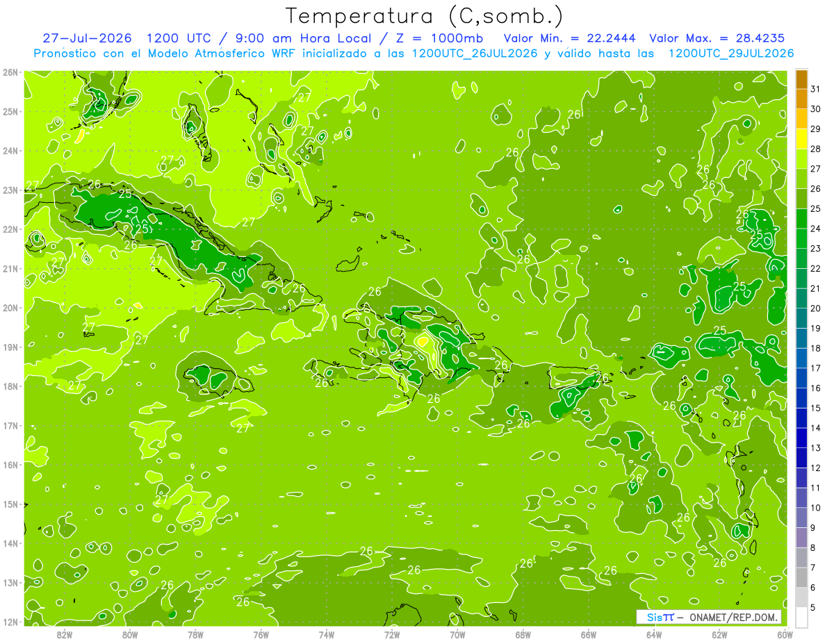Click the "23N" latitude axis label
The width and height of the screenshot is (834, 644).
(10, 190)
